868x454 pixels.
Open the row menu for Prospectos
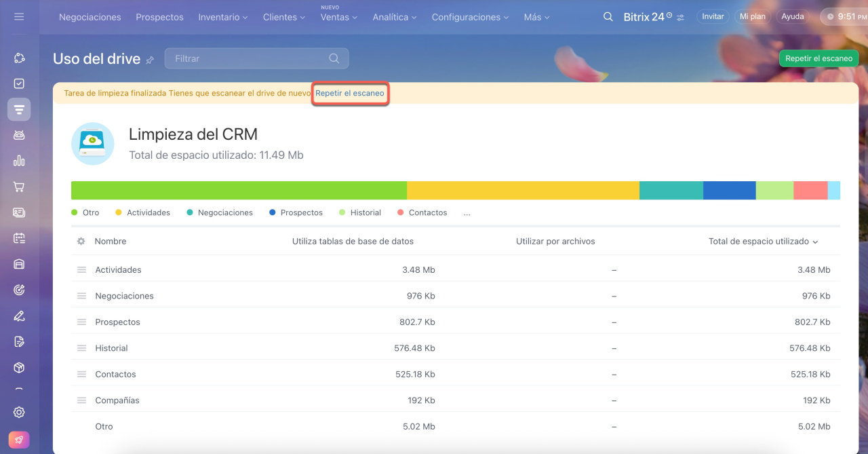point(81,322)
